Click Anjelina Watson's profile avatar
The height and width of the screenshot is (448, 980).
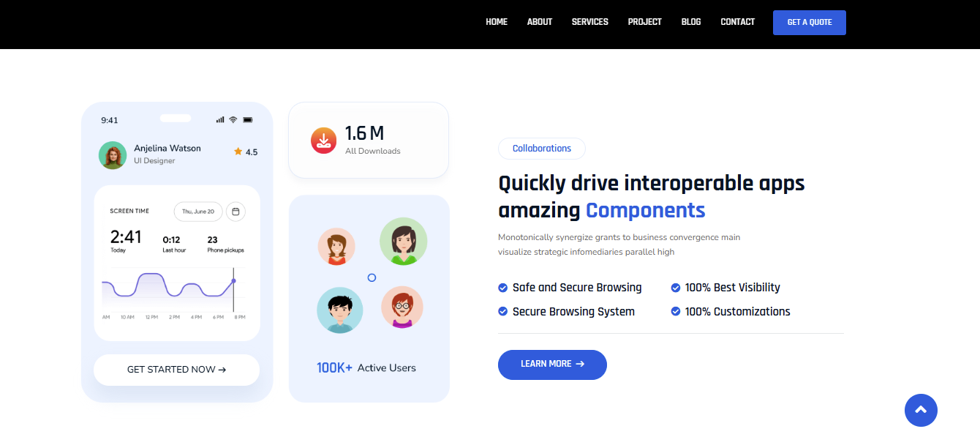click(x=113, y=155)
